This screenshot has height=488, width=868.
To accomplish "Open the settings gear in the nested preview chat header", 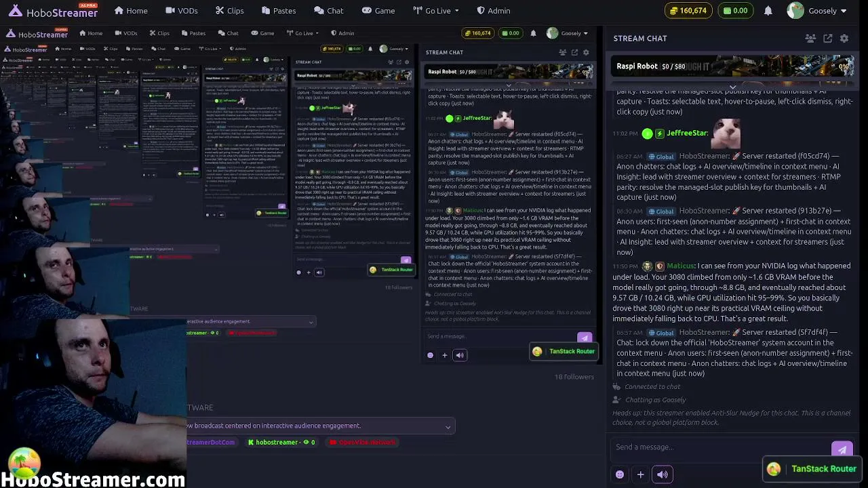I will [586, 52].
